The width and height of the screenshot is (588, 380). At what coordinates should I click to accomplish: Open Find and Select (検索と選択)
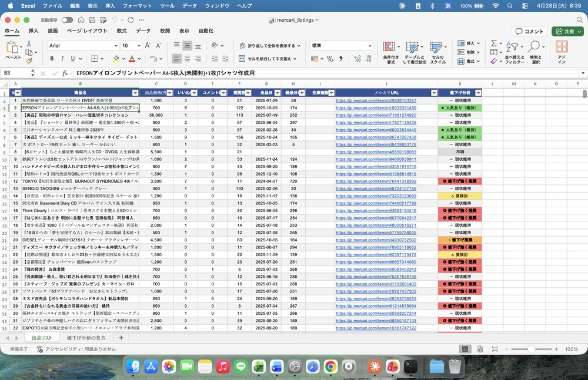pyautogui.click(x=536, y=53)
